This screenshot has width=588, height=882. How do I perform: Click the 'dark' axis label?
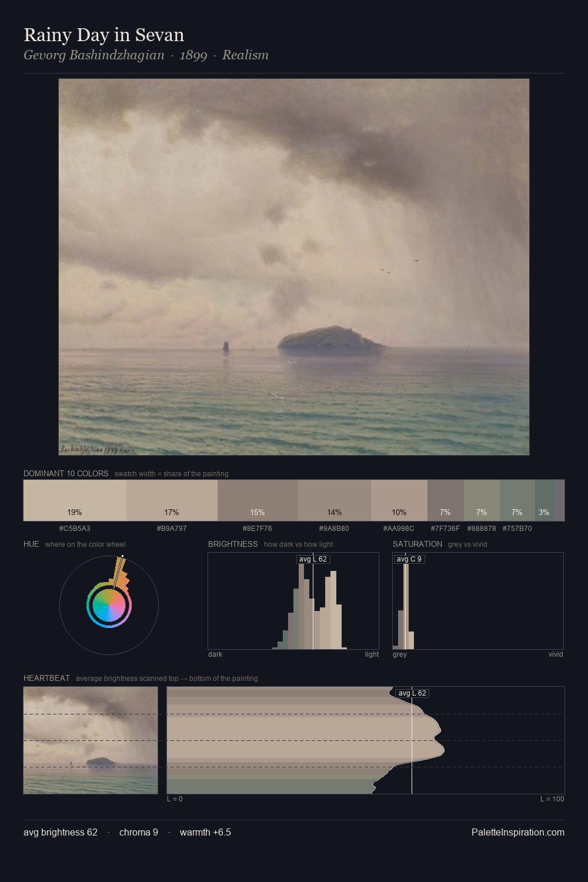point(215,654)
